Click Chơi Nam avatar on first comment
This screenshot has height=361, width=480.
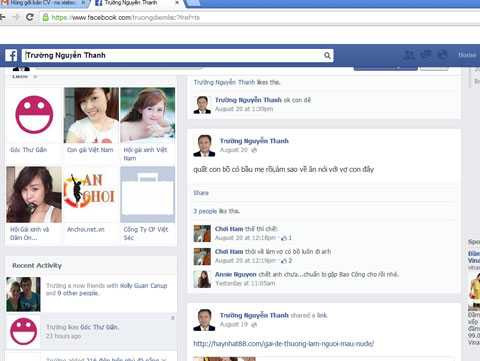pos(202,233)
